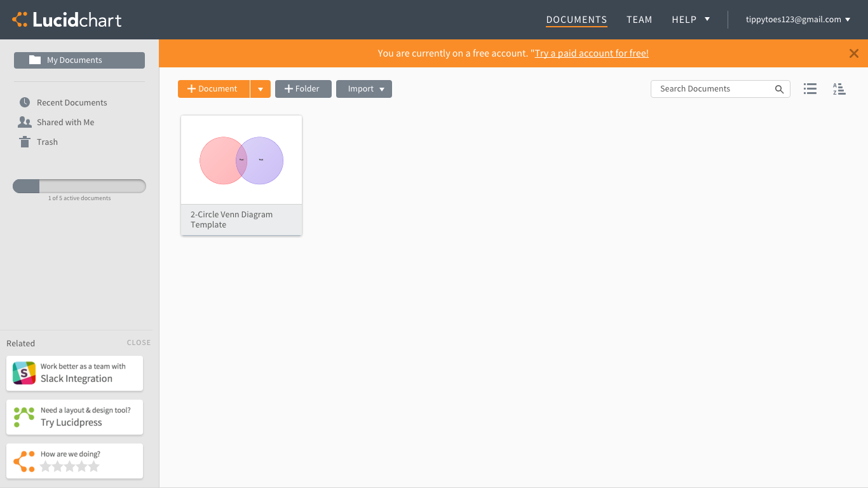
Task: Create a new Folder
Action: coord(303,89)
